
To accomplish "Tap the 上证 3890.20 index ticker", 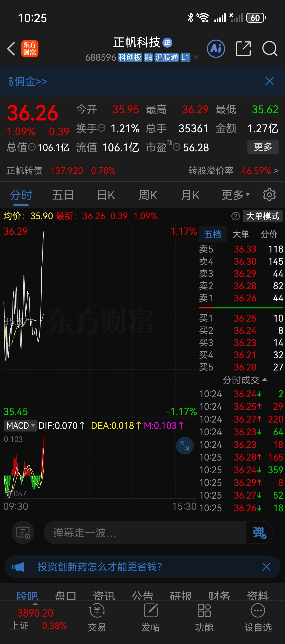I will pos(36,619).
